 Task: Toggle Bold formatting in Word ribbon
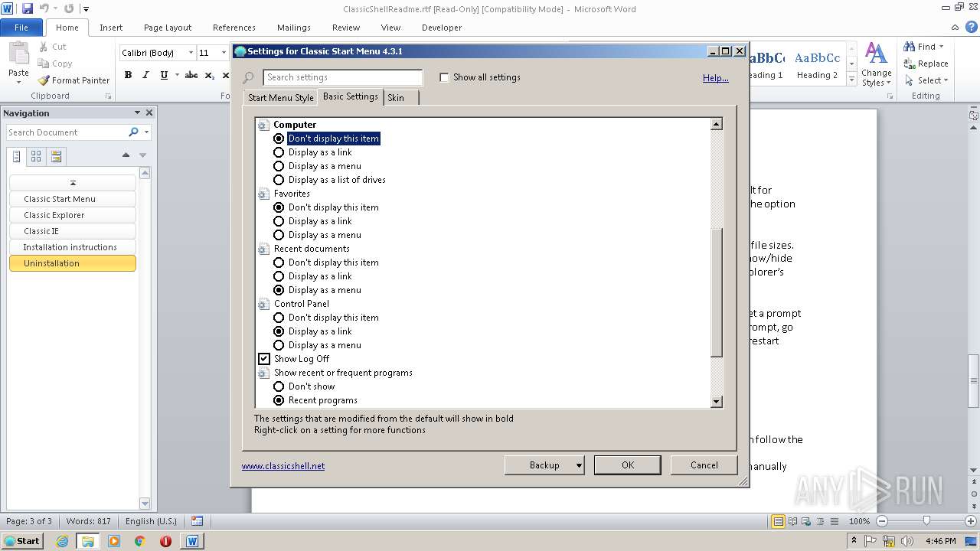tap(128, 75)
